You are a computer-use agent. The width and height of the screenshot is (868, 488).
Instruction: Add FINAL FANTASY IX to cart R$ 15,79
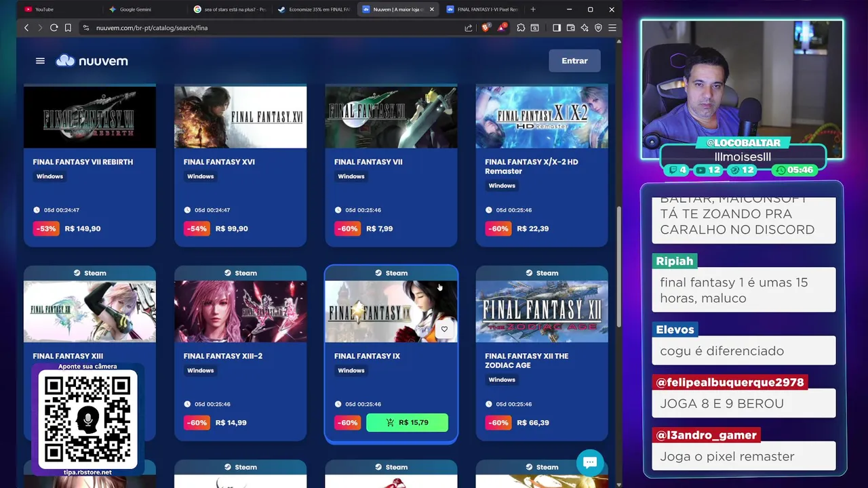coord(407,422)
